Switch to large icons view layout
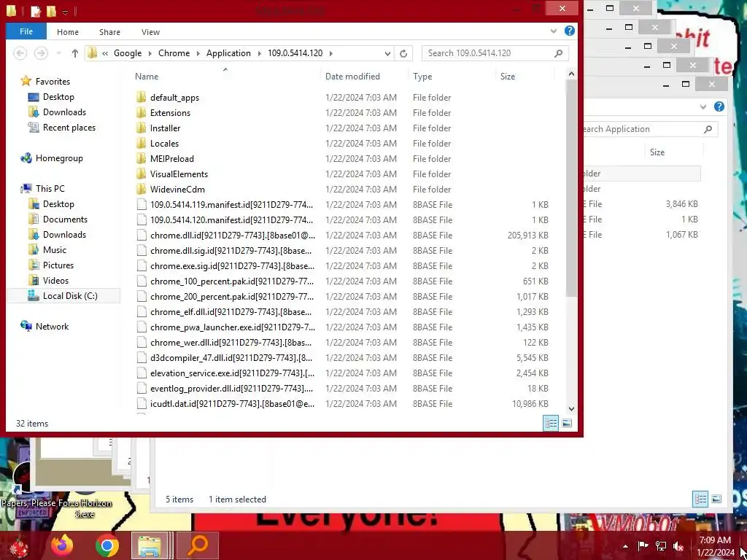The height and width of the screenshot is (560, 747). (x=566, y=423)
